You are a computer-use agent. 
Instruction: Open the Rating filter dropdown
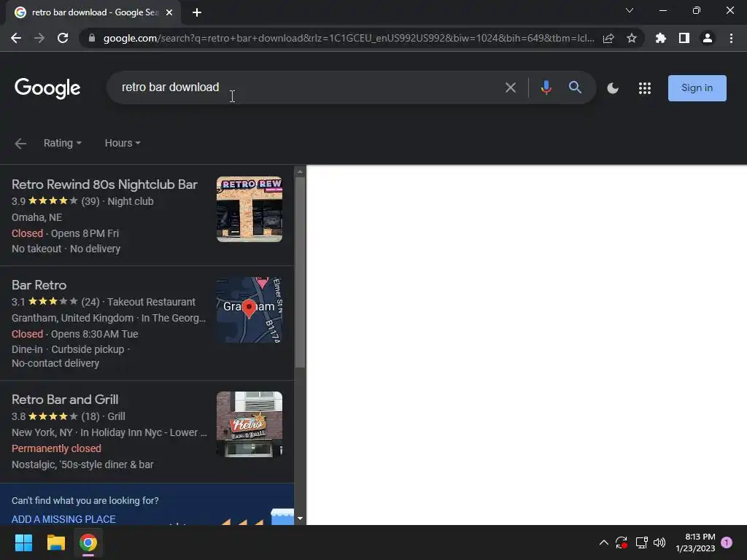tap(63, 144)
